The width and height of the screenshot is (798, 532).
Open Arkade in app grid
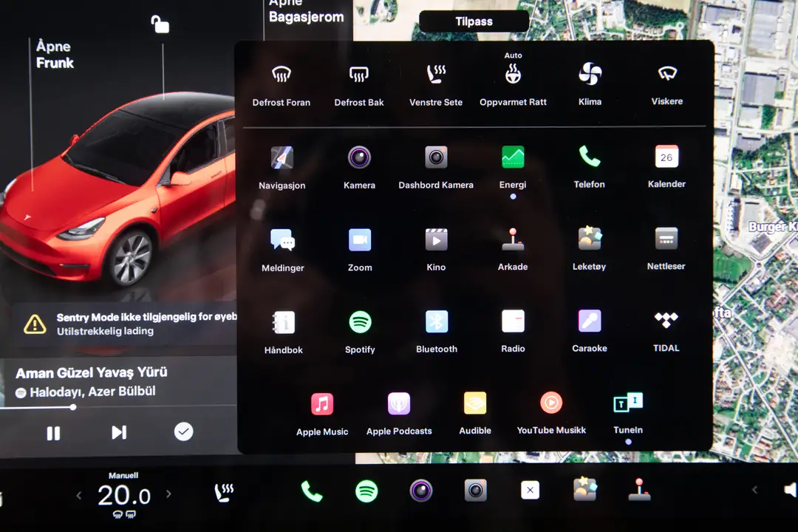click(513, 250)
